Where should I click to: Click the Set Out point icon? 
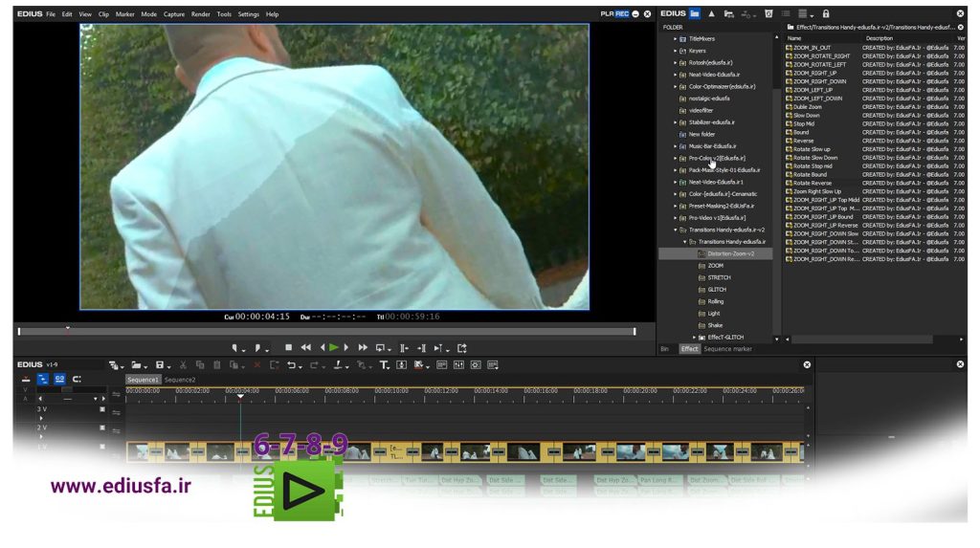[x=257, y=348]
